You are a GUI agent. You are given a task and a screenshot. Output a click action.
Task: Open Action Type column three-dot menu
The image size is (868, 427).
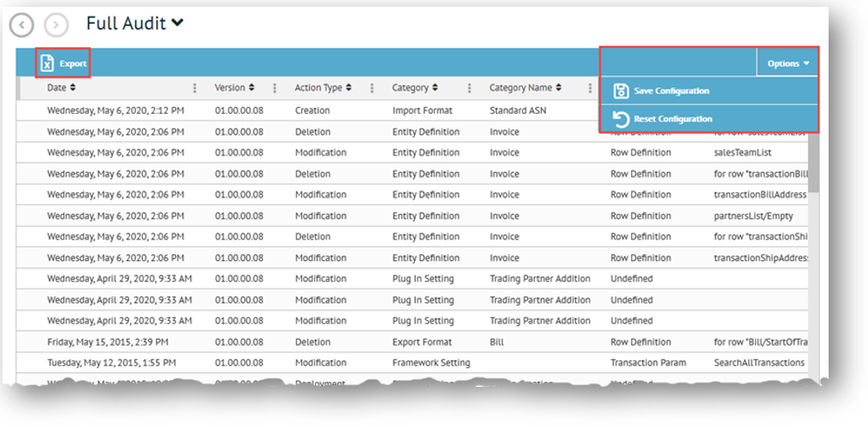point(372,88)
